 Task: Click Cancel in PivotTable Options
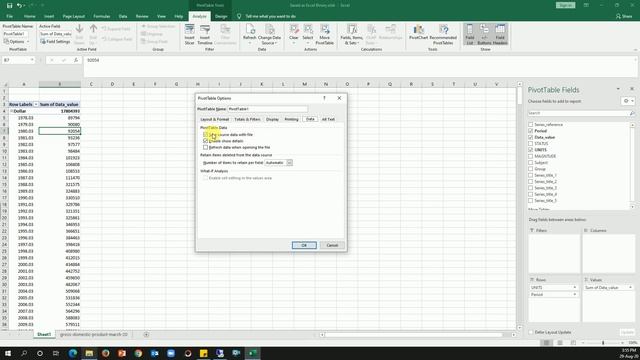332,245
